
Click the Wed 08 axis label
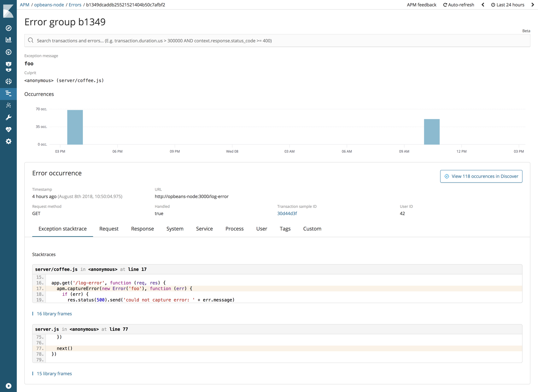click(x=232, y=151)
